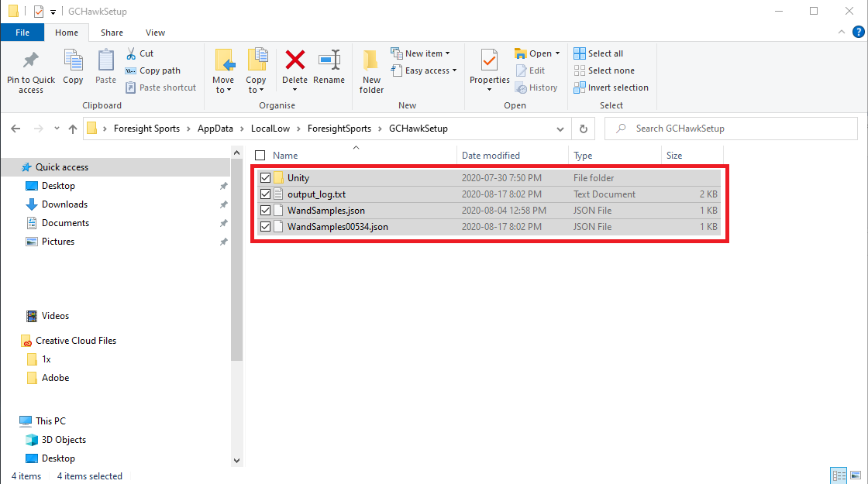Click ForesightSports in the address path
Image resolution: width=868 pixels, height=484 pixels.
(339, 129)
